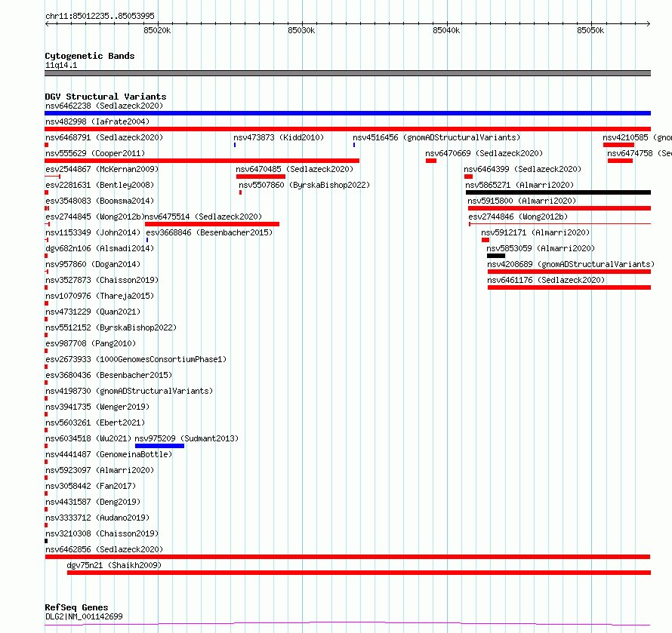The height and width of the screenshot is (633, 672).
Task: Click the blue nsv975209 variant bar
Action: pos(159,446)
